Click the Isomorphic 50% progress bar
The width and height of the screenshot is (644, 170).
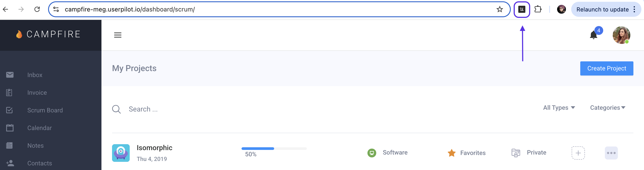tap(274, 148)
